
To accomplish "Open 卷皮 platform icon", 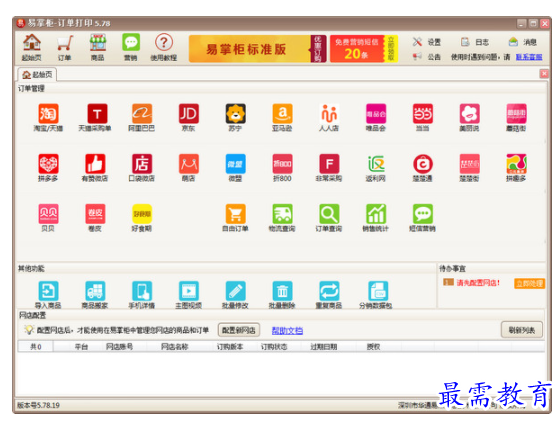I will tap(95, 217).
